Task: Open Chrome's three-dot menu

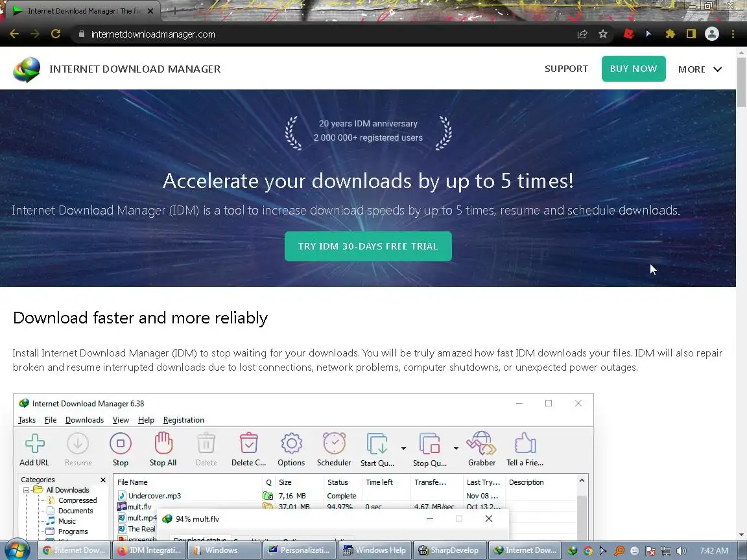Action: tap(733, 34)
